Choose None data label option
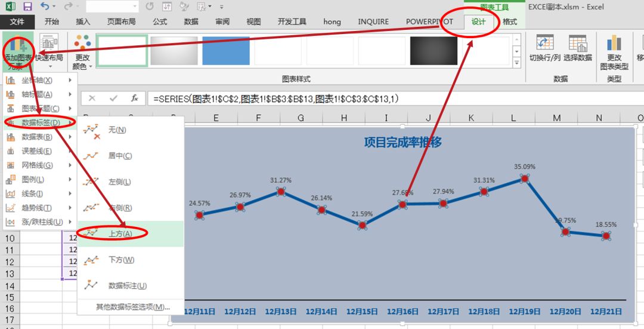The width and height of the screenshot is (644, 329). 130,130
